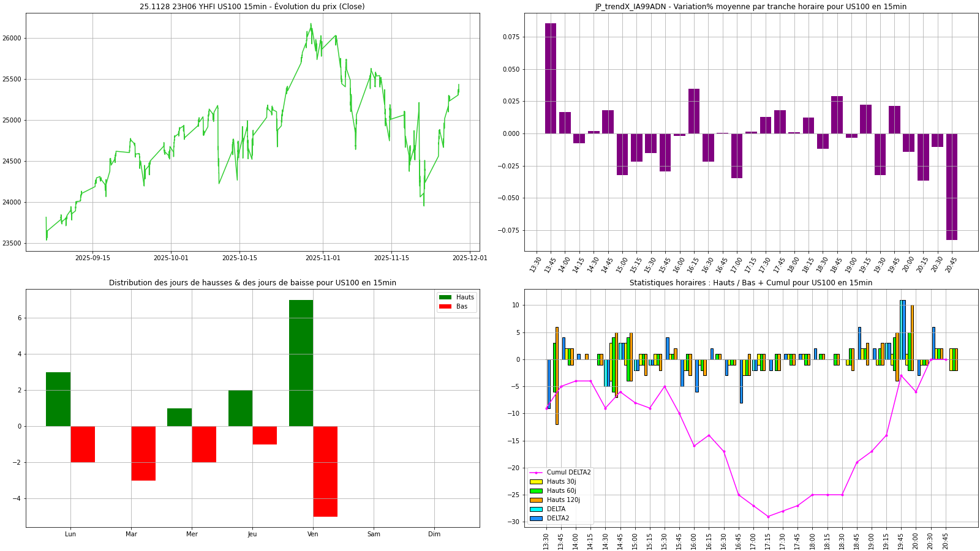Image resolution: width=980 pixels, height=551 pixels.
Task: Click the red Bas bar for Ven
Action: [x=325, y=471]
